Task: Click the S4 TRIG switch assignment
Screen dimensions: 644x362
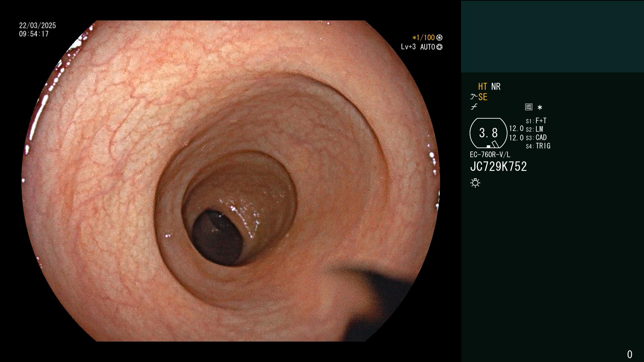Action: coord(538,146)
